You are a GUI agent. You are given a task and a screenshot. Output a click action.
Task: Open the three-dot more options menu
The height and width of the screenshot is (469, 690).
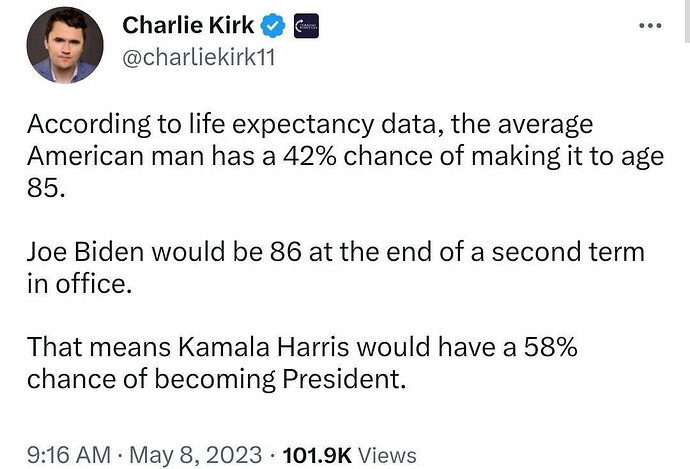pos(650,26)
